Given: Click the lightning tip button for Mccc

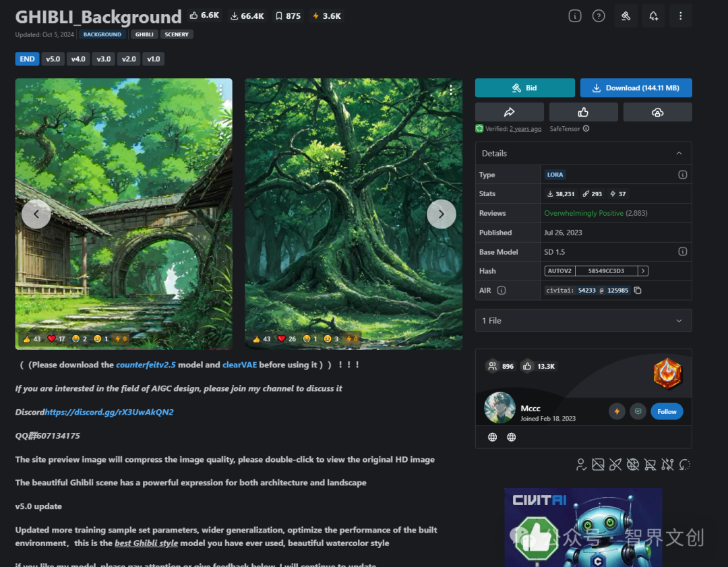Looking at the screenshot, I should click(617, 411).
